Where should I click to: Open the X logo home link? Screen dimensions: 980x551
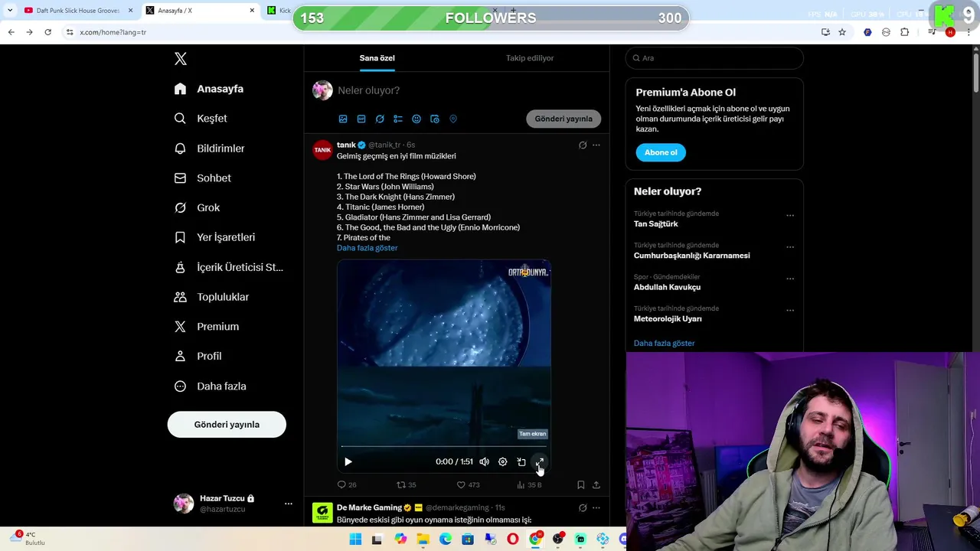coord(181,59)
